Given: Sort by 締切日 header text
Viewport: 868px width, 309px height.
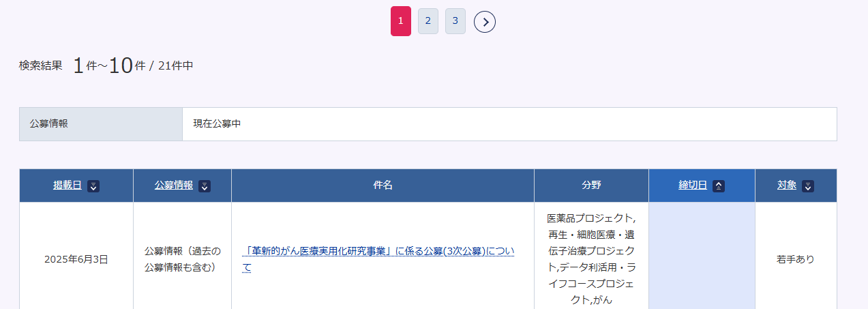Looking at the screenshot, I should [692, 186].
